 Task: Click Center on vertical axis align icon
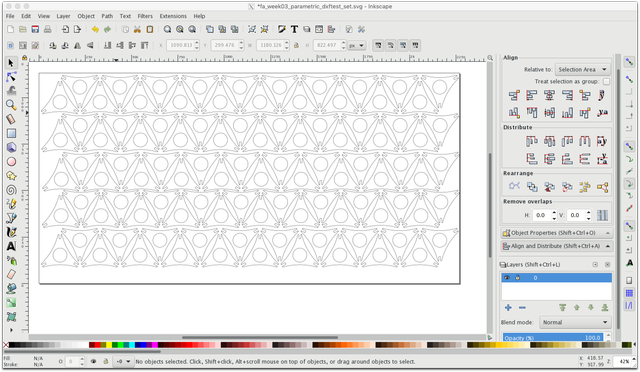point(549,96)
